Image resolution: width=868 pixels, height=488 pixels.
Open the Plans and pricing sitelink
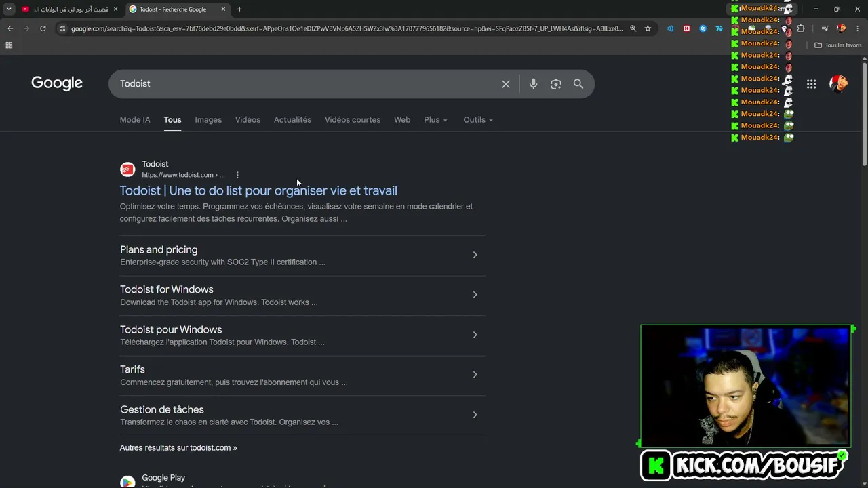click(159, 250)
